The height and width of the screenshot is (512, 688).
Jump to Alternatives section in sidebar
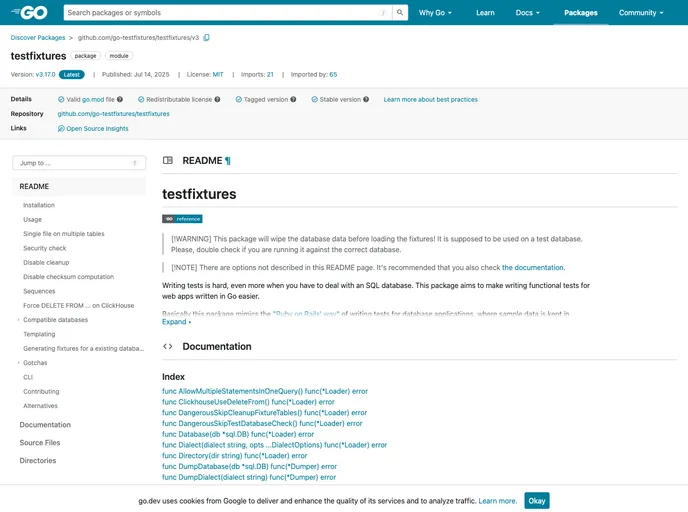tap(40, 406)
